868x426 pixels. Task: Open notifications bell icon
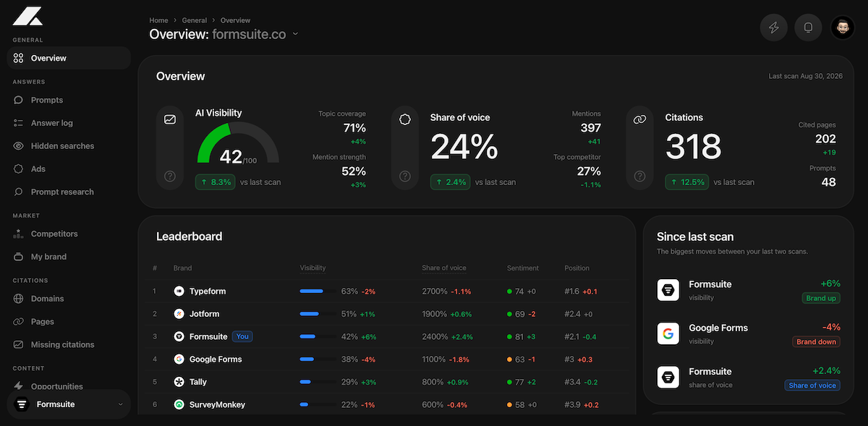point(809,28)
